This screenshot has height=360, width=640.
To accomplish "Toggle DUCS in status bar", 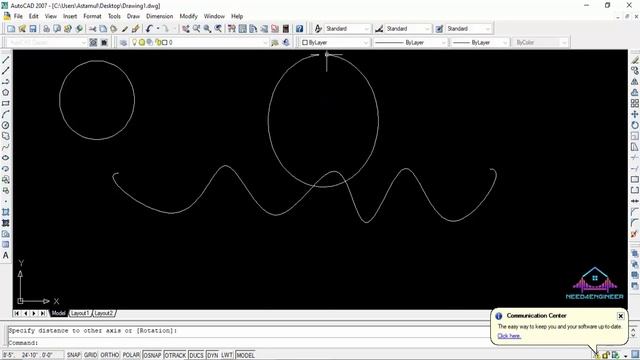I will [x=196, y=355].
